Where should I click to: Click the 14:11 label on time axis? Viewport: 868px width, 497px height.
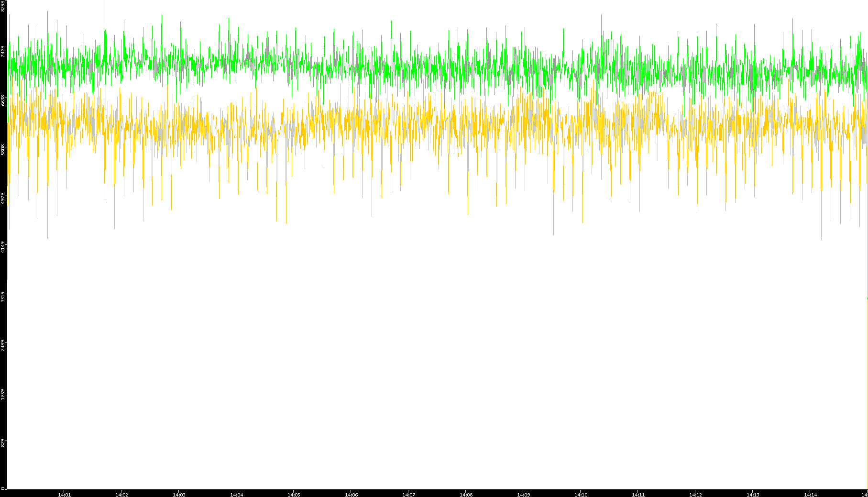coord(638,495)
